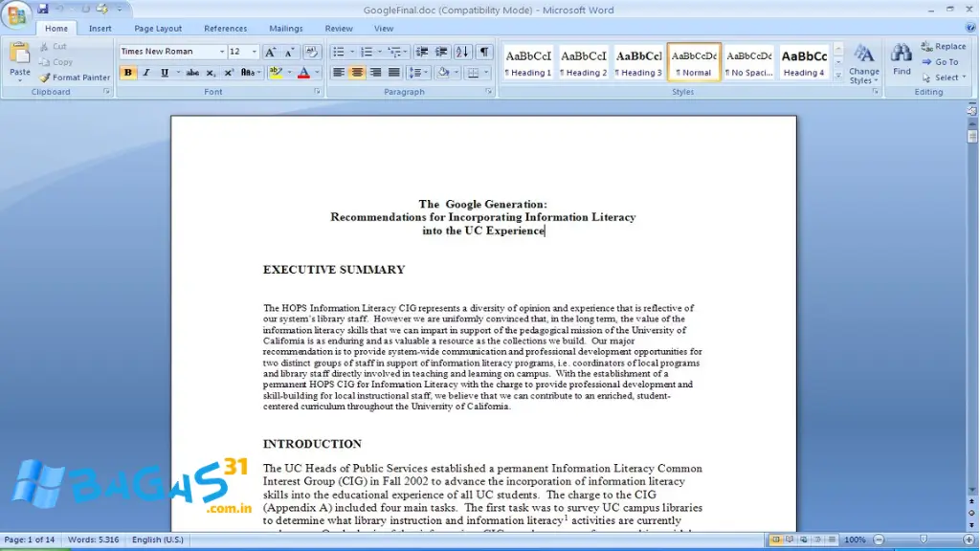The width and height of the screenshot is (980, 551).
Task: Toggle underline on the text
Action: click(163, 73)
